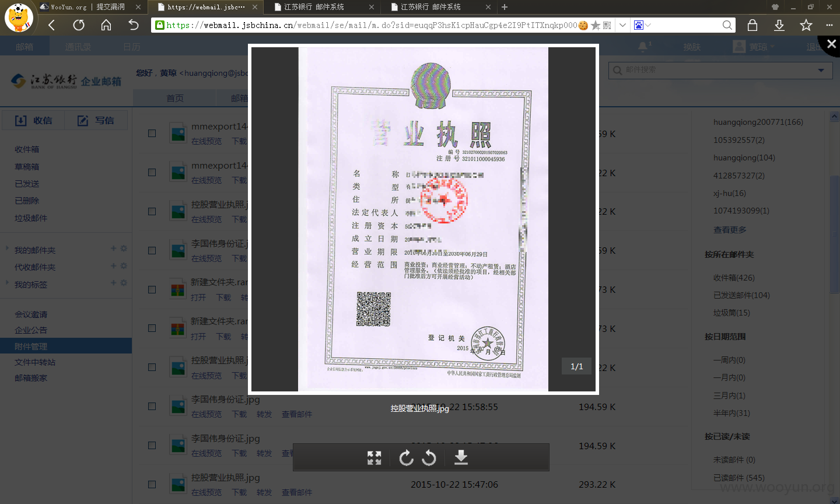This screenshot has width=840, height=504.
Task: Click plus icon next to 我的标签
Action: click(114, 283)
